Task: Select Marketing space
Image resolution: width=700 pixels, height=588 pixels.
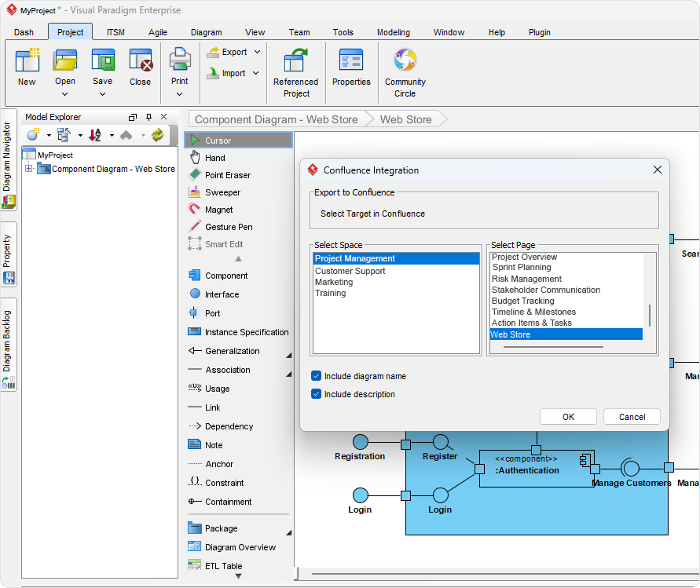Action: click(x=334, y=282)
